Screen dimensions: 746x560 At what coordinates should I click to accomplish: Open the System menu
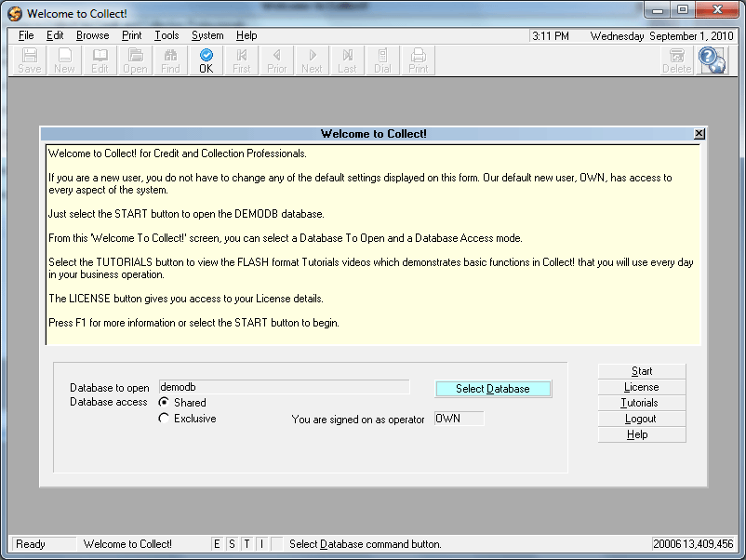(x=207, y=35)
